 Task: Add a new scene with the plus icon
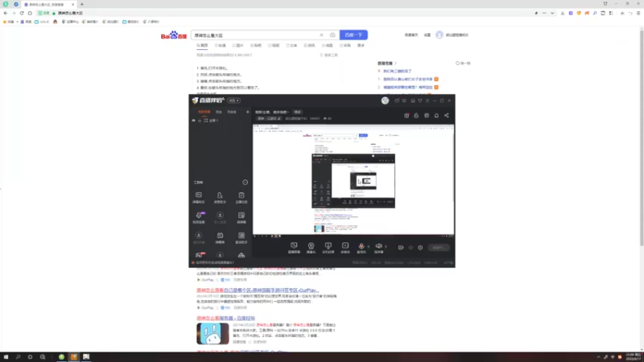(248, 112)
